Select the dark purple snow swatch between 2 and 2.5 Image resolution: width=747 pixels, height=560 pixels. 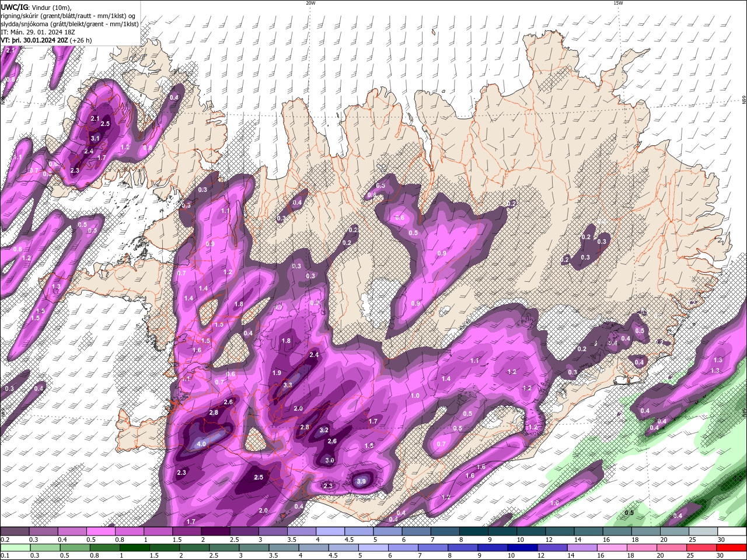pos(215,531)
